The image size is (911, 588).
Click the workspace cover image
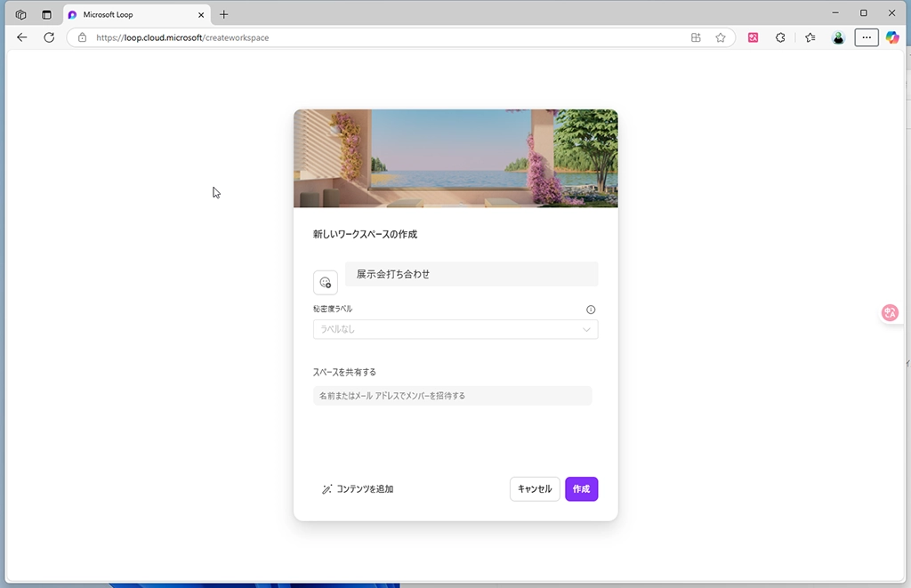[x=455, y=158]
